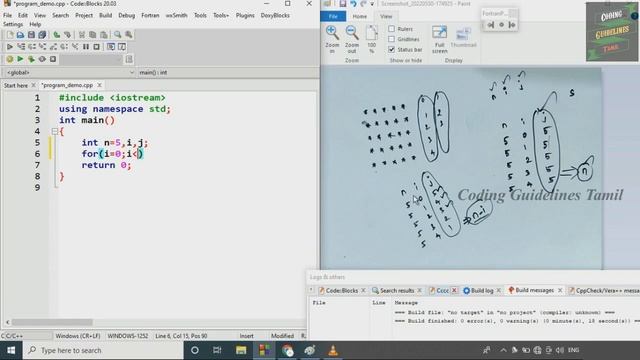Click the Cut icon in Code::Blocks toolbar

tap(82, 35)
